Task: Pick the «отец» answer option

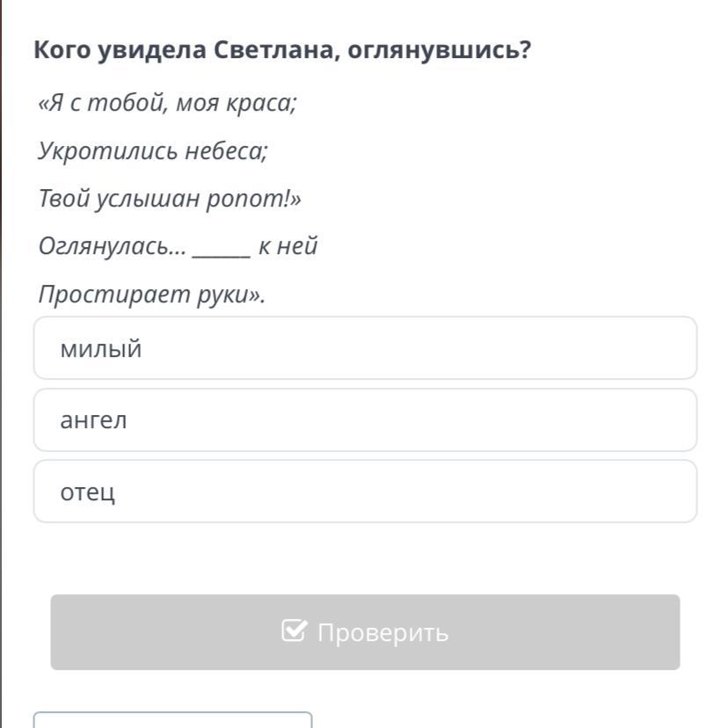Action: pyautogui.click(x=365, y=491)
